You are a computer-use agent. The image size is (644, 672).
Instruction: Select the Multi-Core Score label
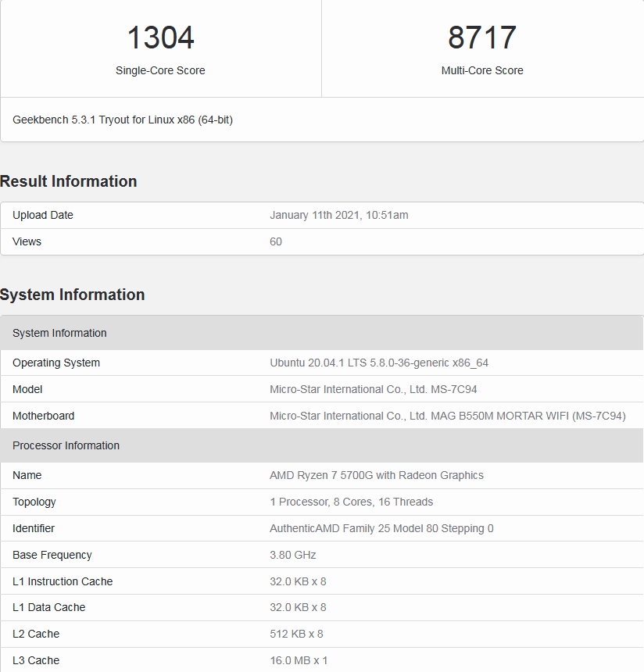click(482, 70)
